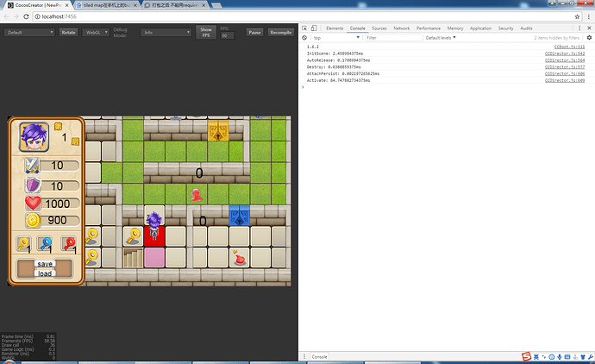The width and height of the screenshot is (595, 364).
Task: Toggle the device toolbar icon
Action: pyautogui.click(x=314, y=28)
